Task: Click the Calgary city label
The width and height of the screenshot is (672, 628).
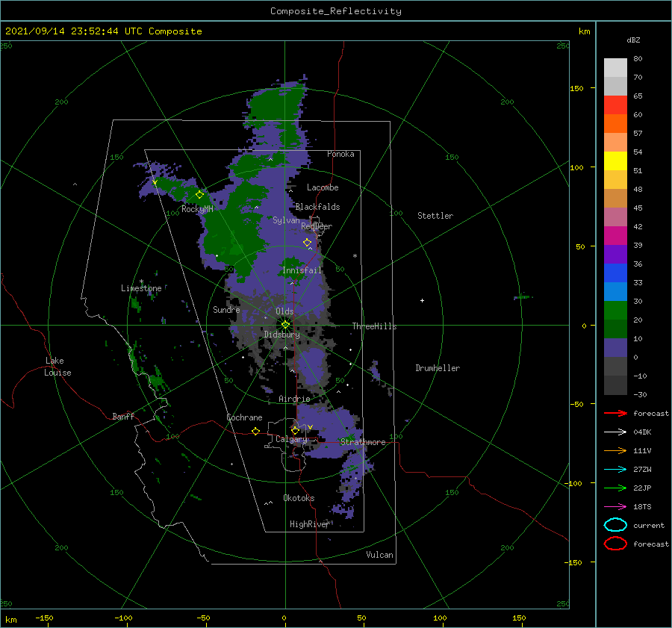Action: [x=291, y=439]
